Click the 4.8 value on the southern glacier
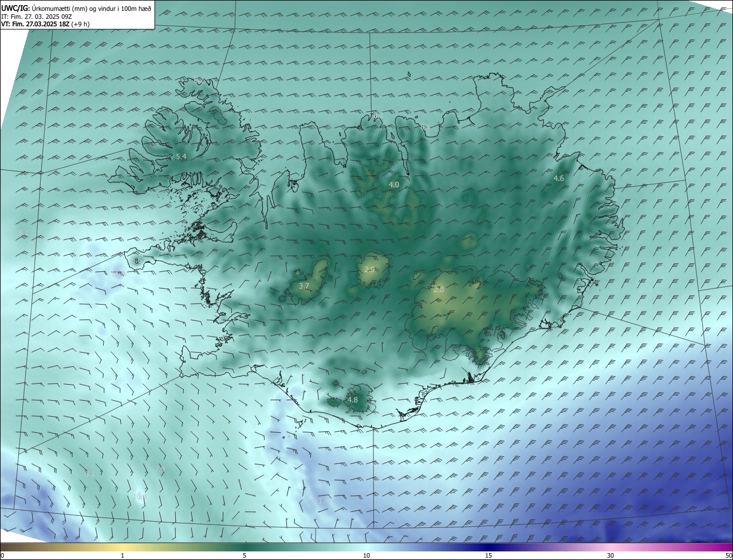The image size is (733, 560). coord(352,400)
